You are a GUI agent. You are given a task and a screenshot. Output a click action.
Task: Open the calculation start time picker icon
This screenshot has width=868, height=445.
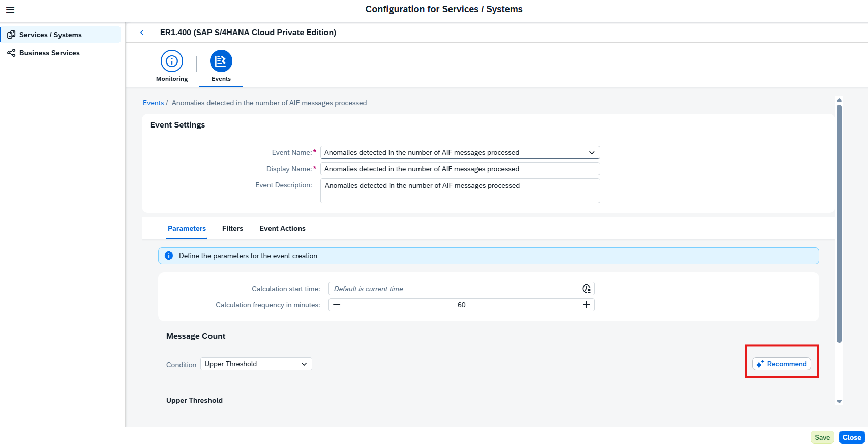(x=586, y=289)
